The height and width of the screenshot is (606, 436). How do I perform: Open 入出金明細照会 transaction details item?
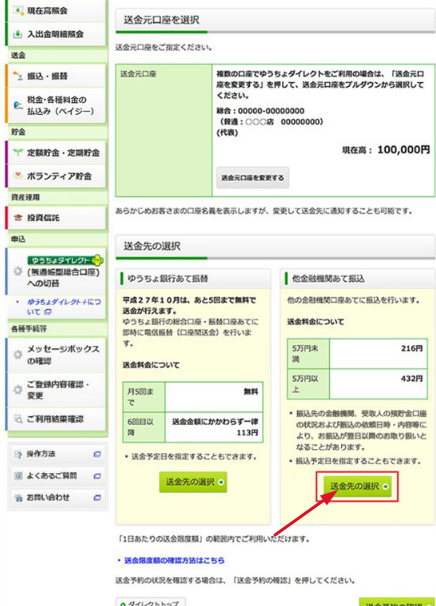(56, 34)
